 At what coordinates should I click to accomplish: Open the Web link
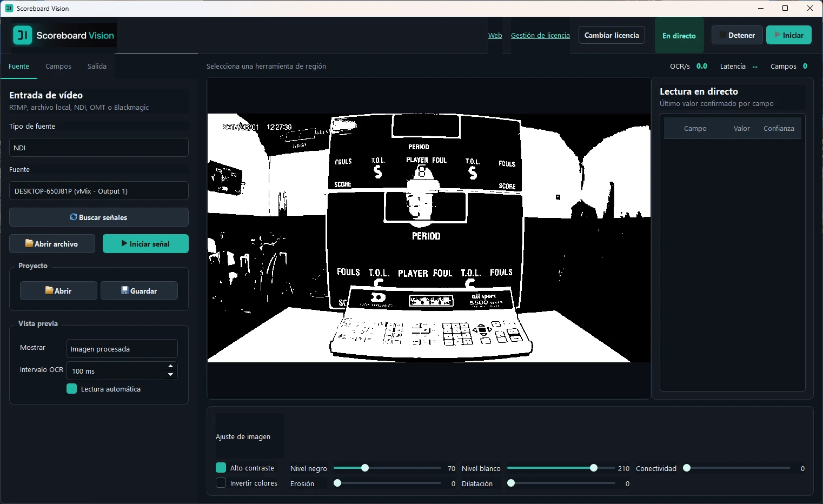coord(495,35)
